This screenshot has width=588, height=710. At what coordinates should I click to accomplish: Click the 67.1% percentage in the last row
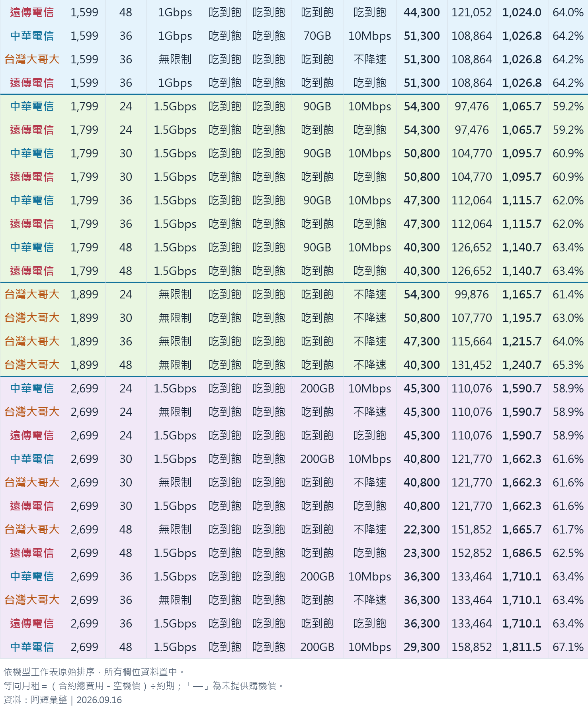pyautogui.click(x=568, y=647)
